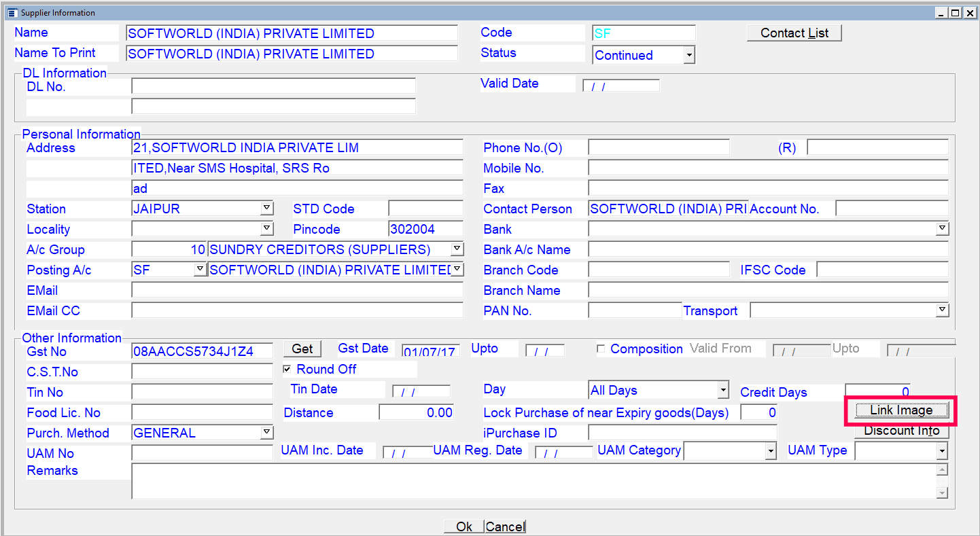Open the Day dropdown showing All Days

723,390
